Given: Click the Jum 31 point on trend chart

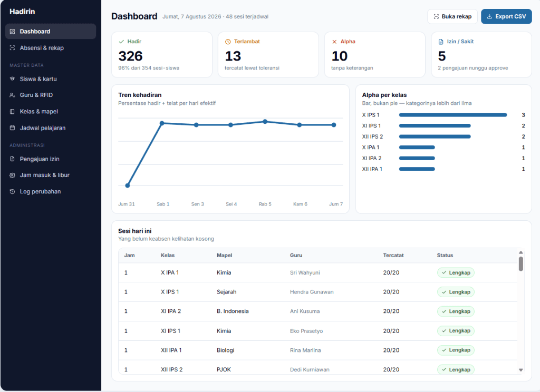Looking at the screenshot, I should coord(128,185).
